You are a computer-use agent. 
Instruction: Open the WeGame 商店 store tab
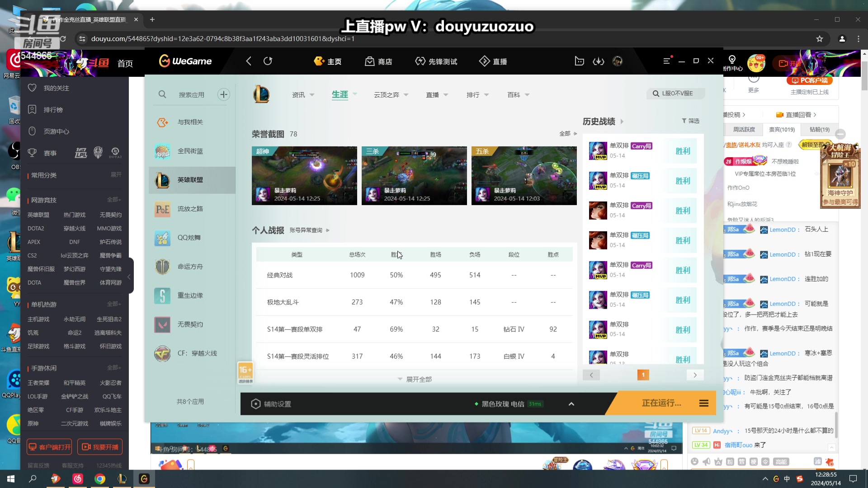(378, 61)
